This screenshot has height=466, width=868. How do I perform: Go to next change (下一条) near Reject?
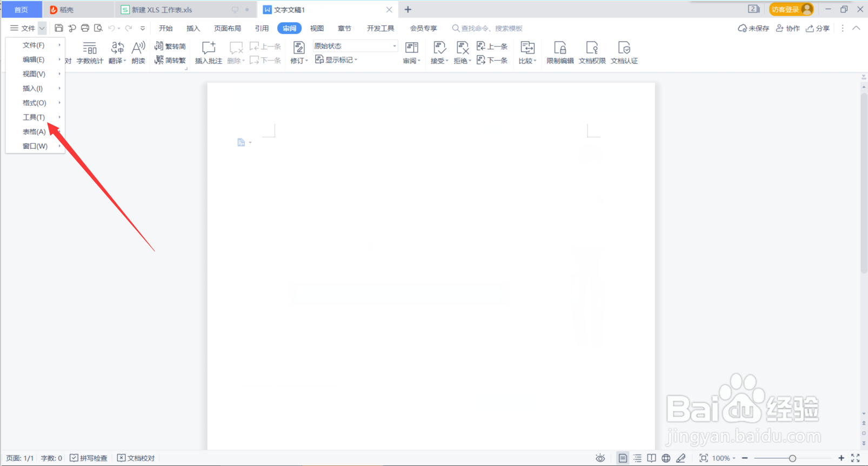click(x=492, y=60)
